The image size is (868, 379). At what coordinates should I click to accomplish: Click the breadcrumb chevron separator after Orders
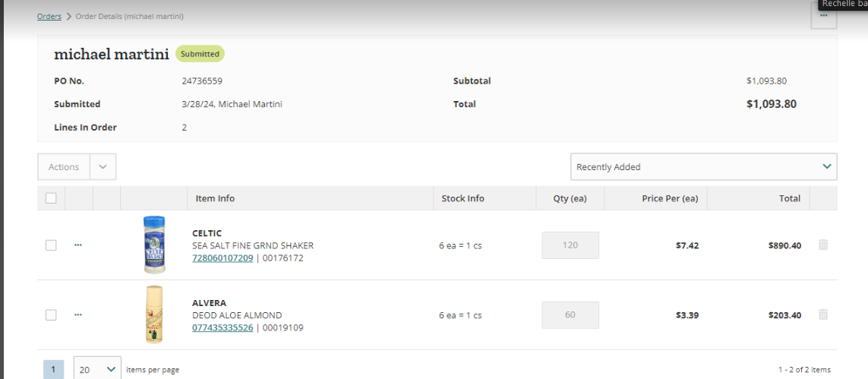point(68,17)
